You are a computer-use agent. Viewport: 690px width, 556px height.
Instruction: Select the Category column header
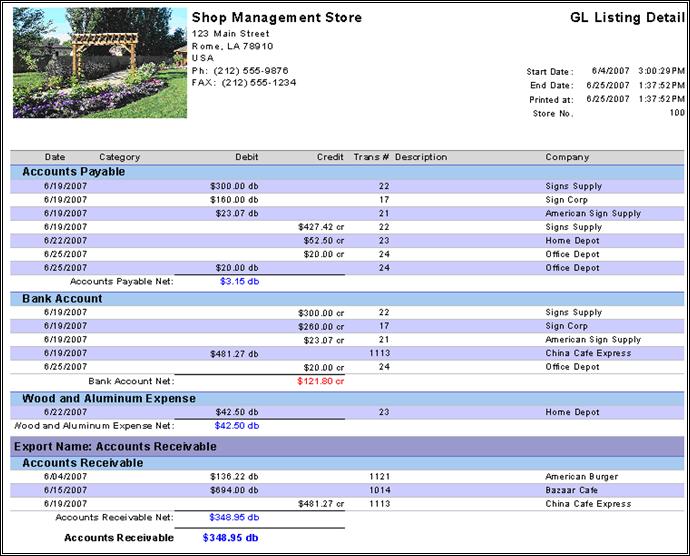tap(120, 157)
